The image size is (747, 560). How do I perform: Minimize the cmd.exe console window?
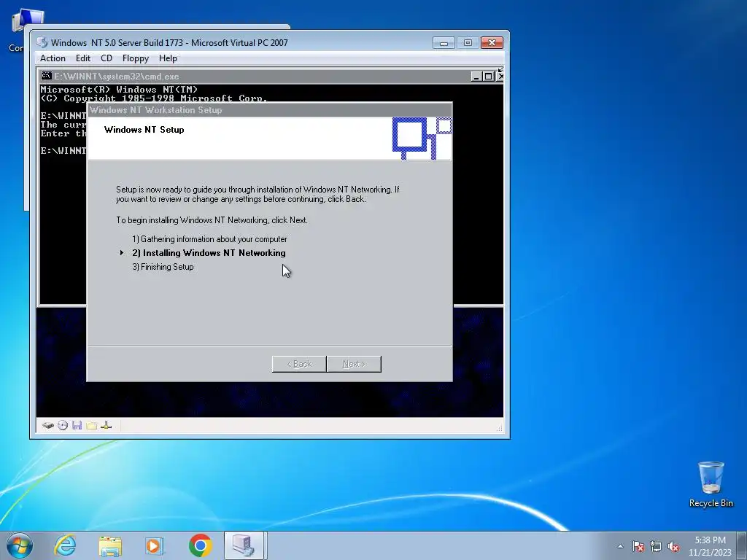point(476,76)
